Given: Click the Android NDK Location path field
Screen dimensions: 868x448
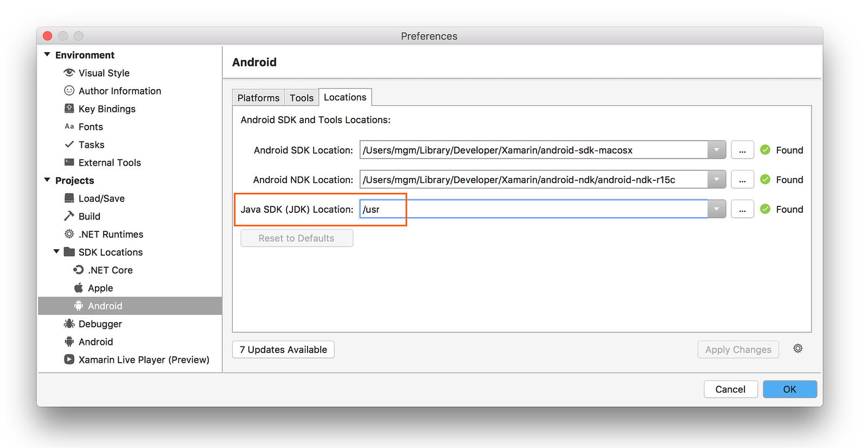Looking at the screenshot, I should (x=534, y=179).
